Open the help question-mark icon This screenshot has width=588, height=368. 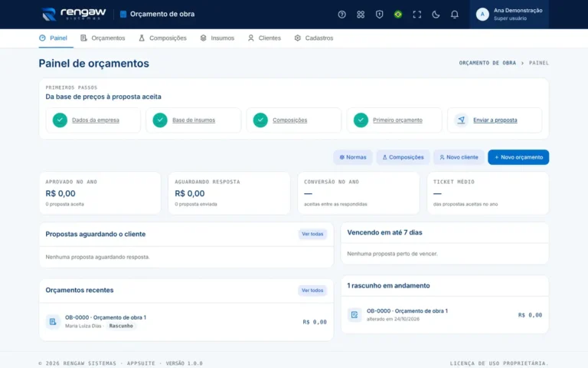point(341,15)
